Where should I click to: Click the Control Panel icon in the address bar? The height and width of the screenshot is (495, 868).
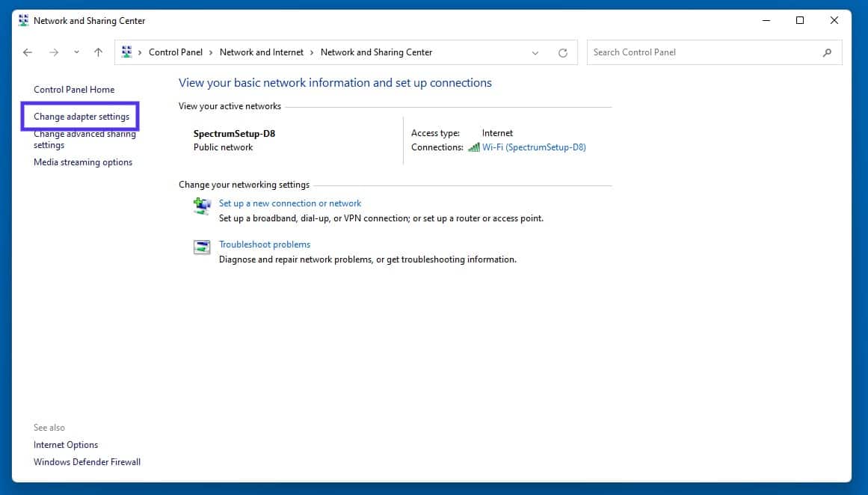[127, 52]
